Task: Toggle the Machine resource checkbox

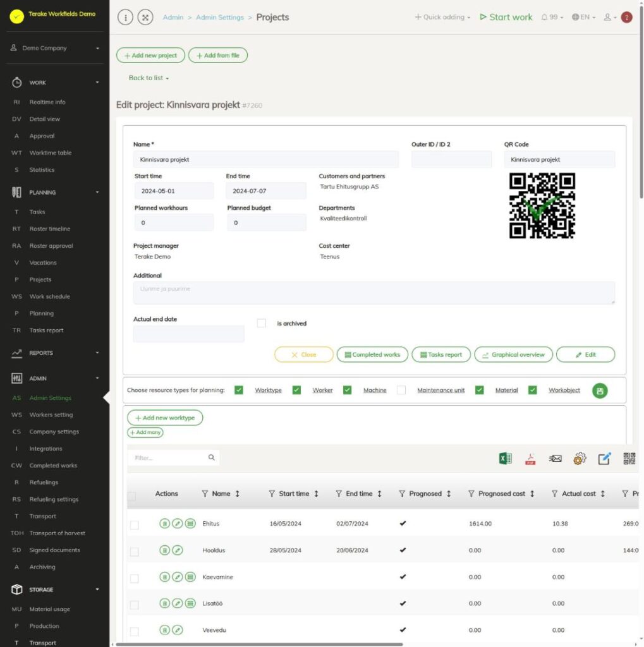Action: (x=347, y=390)
